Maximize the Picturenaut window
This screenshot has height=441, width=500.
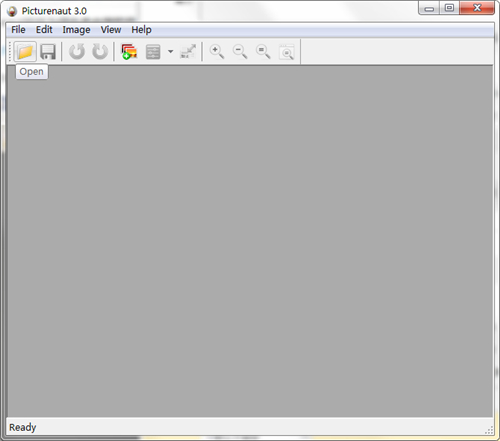coord(449,8)
